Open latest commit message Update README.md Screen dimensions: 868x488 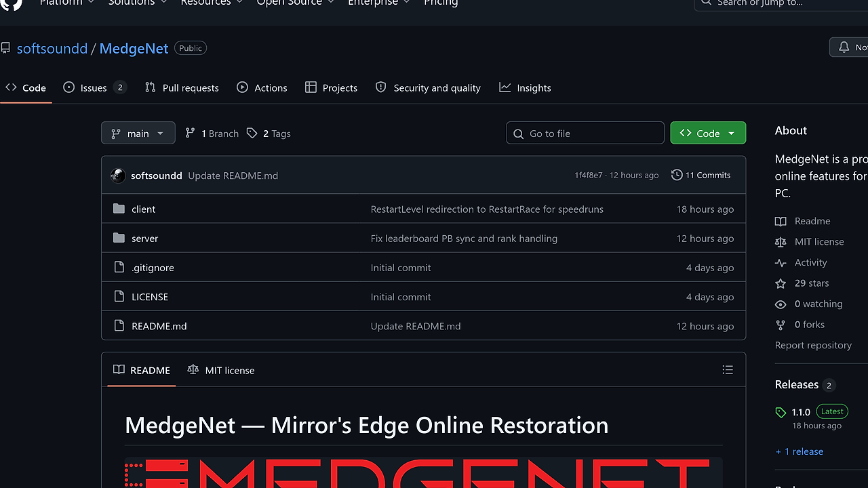(x=233, y=176)
